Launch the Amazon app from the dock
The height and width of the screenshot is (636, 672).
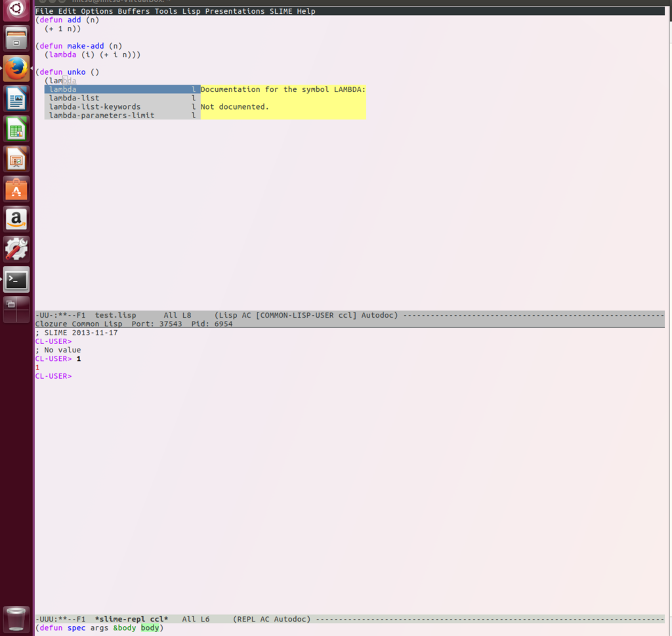click(16, 219)
